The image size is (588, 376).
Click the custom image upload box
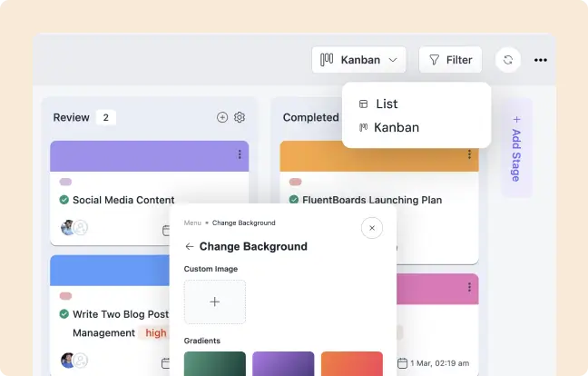(x=214, y=302)
